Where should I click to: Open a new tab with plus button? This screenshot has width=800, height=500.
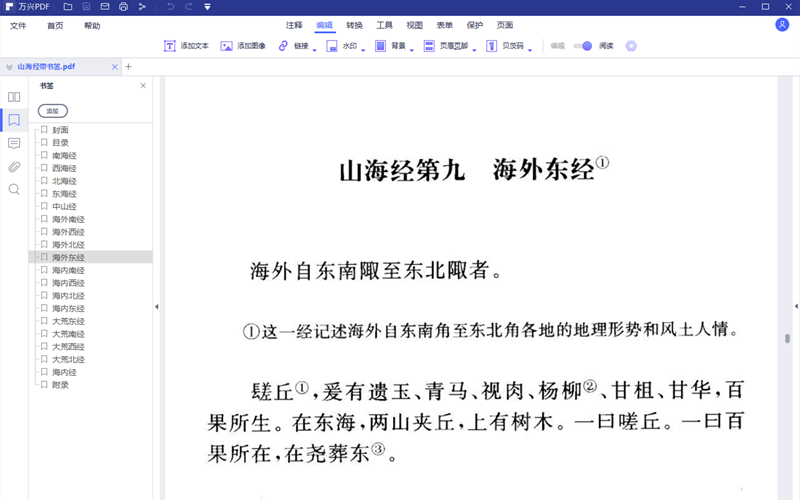click(128, 67)
